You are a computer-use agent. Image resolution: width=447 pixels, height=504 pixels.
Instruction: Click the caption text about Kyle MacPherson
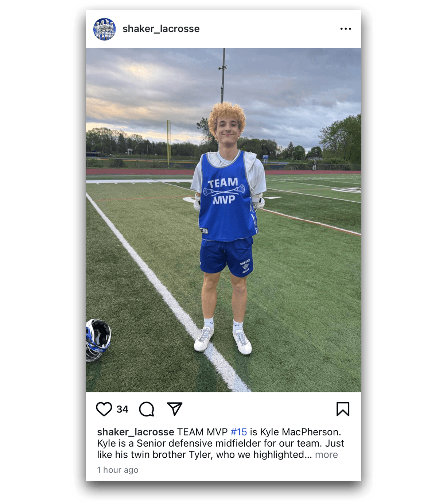coord(220,443)
